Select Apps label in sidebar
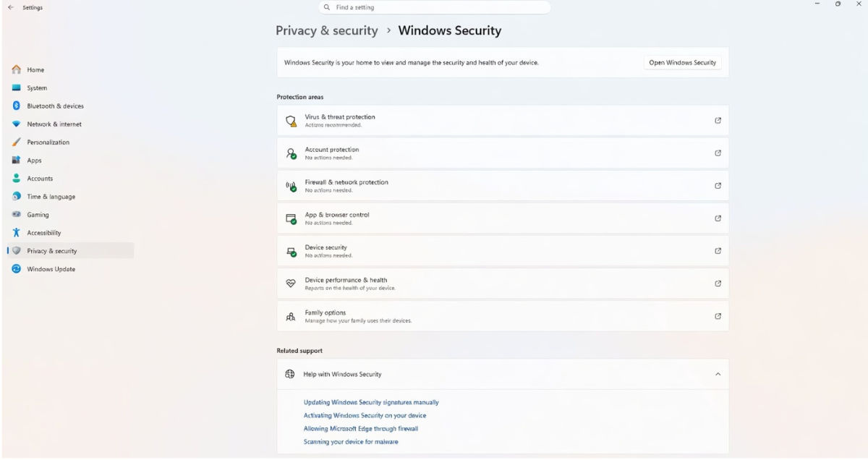Viewport: 868px width, 460px height. click(x=35, y=161)
